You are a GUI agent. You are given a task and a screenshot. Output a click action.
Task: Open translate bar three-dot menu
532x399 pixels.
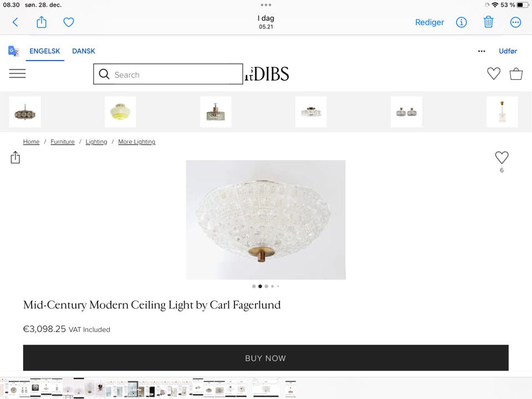[482, 51]
